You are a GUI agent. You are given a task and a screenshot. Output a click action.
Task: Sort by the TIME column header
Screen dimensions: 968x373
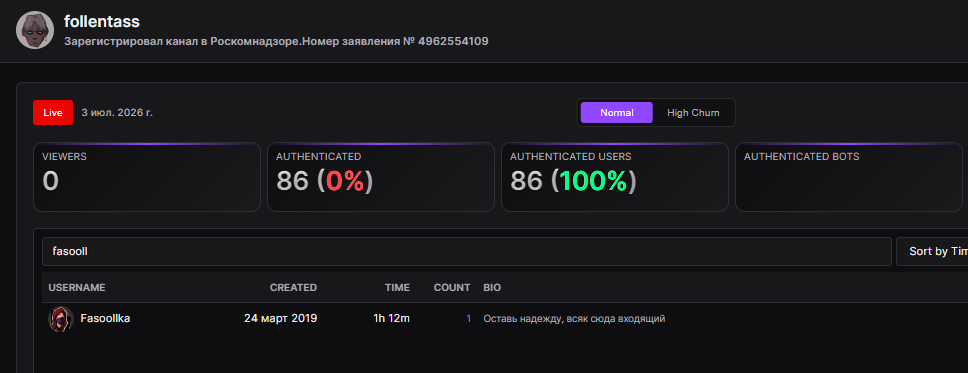397,288
